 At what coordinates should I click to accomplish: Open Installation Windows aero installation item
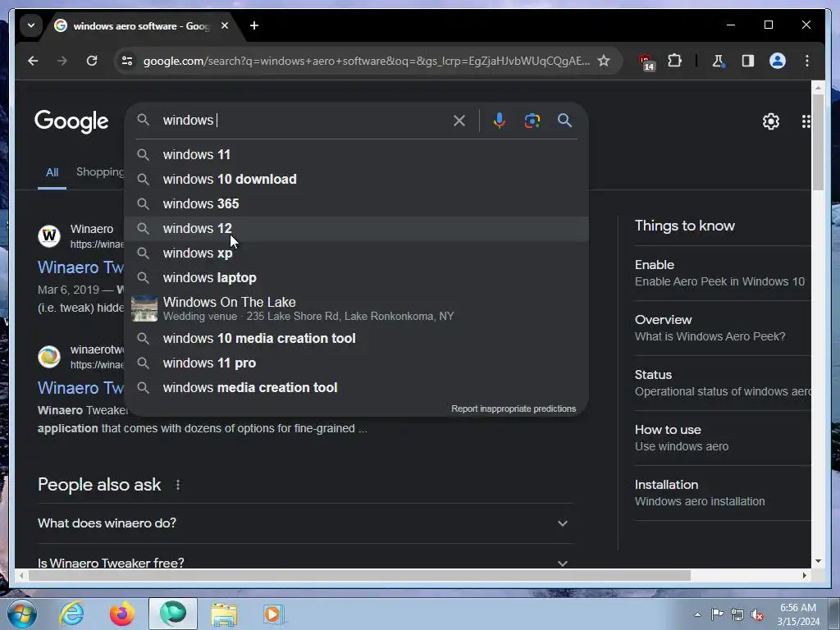click(x=722, y=493)
